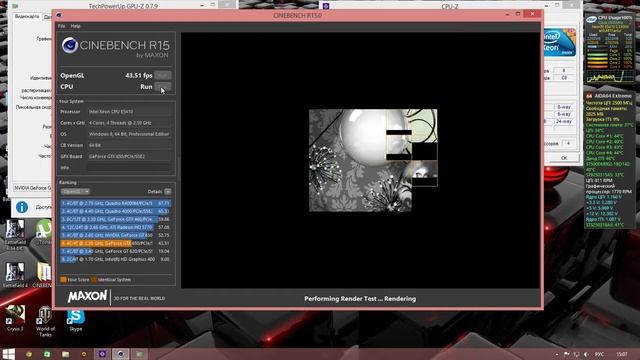Switch to GPU-Z taskbar icon
This screenshot has height=360, width=640.
139,354
